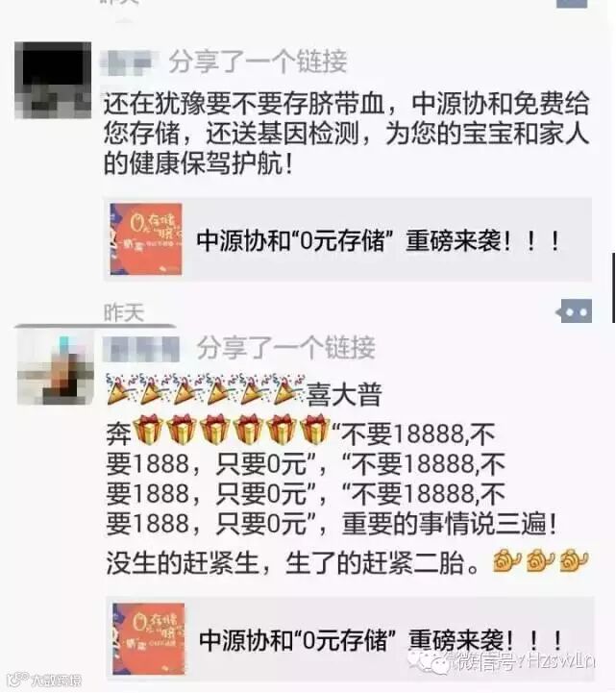Click 分享了一个链接 label in the first post
Viewport: 616px width, 693px height.
259,62
